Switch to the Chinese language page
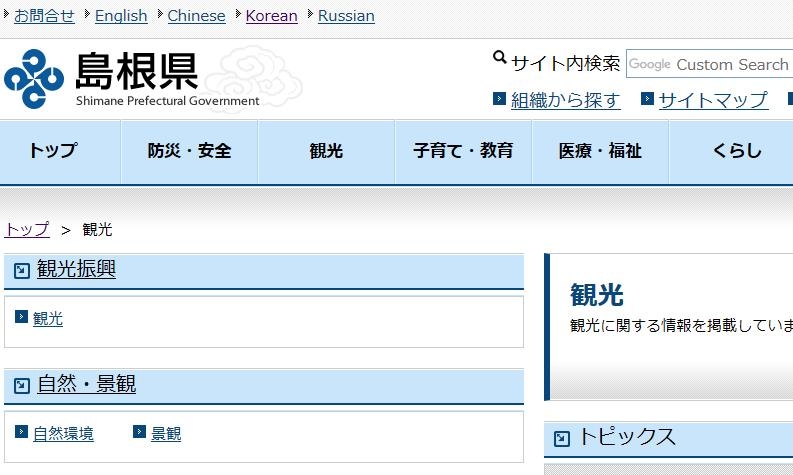The image size is (793, 475). 196,16
